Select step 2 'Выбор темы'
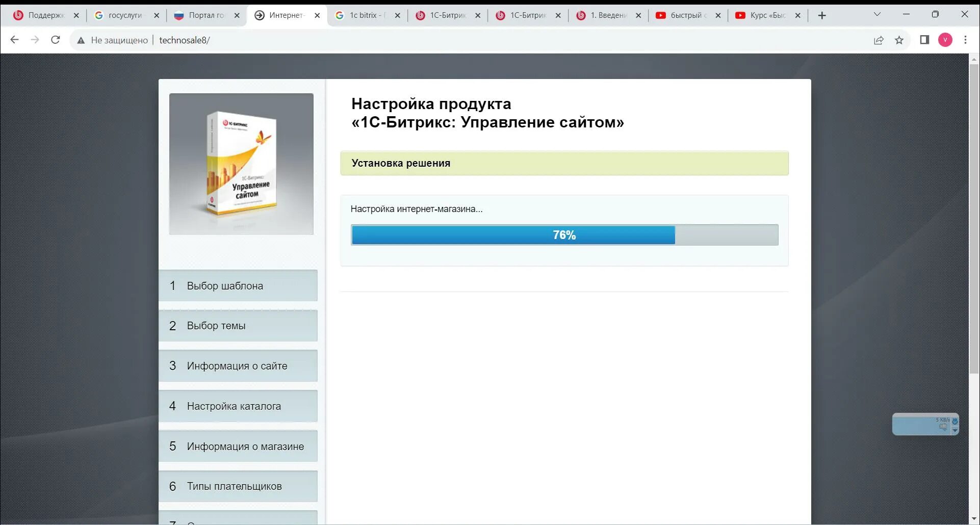Image resolution: width=980 pixels, height=525 pixels. tap(238, 326)
